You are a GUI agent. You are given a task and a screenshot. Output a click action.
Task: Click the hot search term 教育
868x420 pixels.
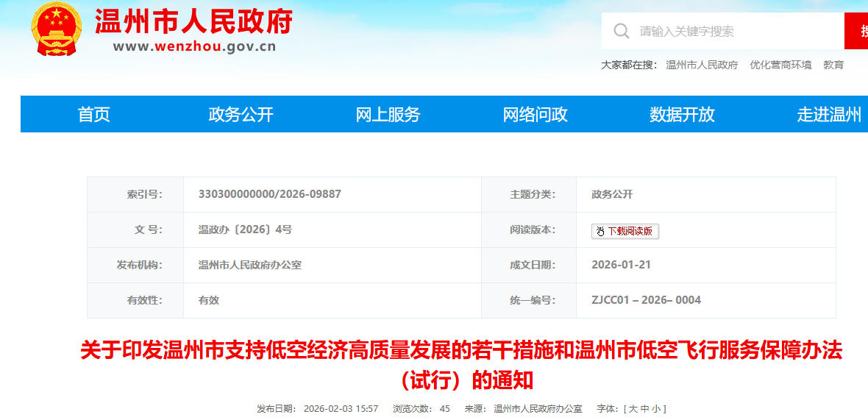833,65
